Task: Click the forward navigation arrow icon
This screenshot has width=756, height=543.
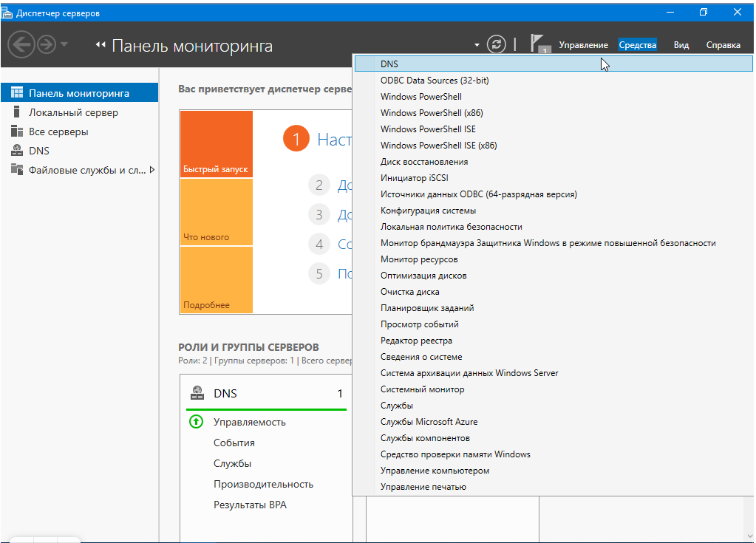Action: (x=47, y=45)
